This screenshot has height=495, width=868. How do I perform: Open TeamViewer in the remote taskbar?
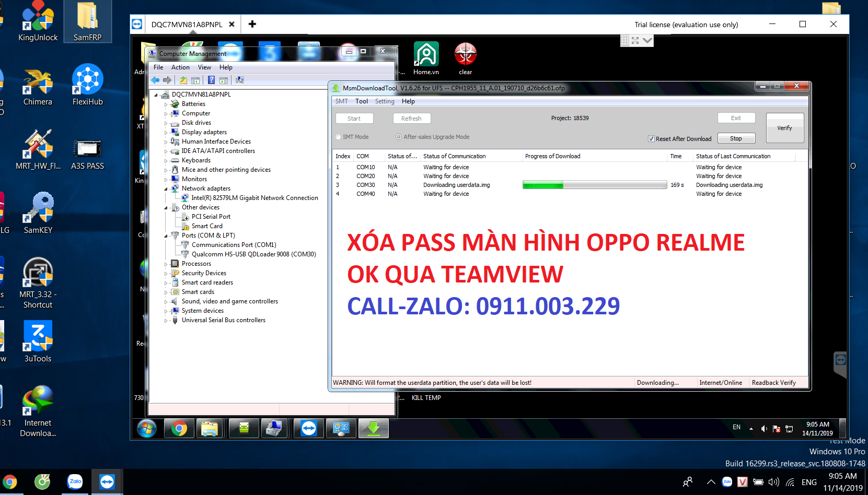(309, 429)
